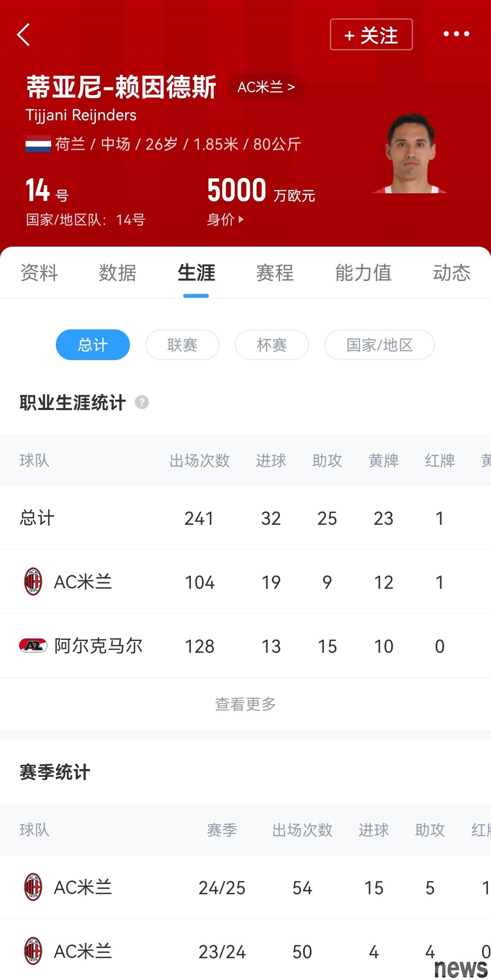This screenshot has height=980, width=491.
Task: Open the 能力值 tab
Action: tap(364, 273)
